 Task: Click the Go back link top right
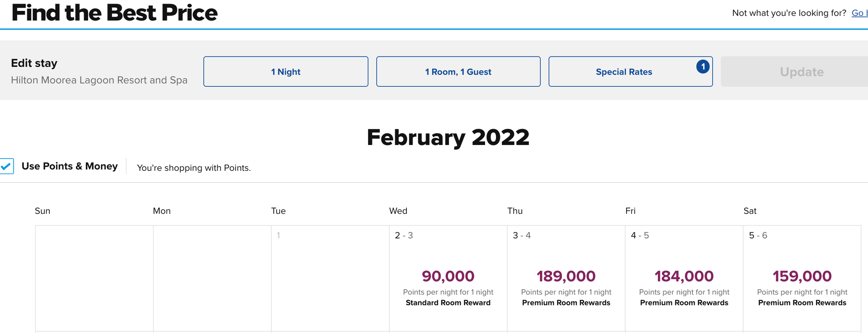click(x=858, y=13)
